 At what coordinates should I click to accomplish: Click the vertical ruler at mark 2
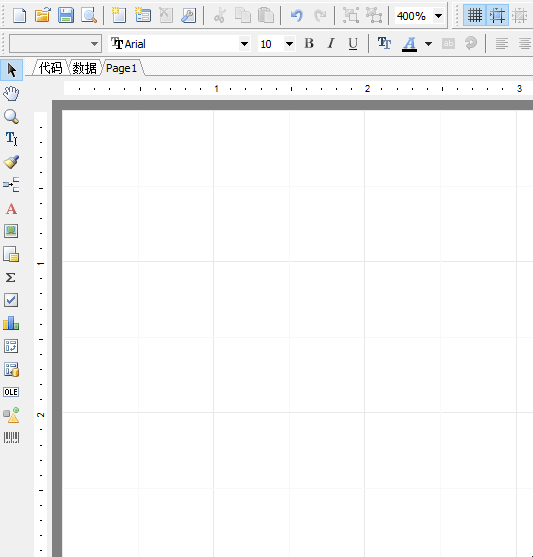(x=41, y=415)
